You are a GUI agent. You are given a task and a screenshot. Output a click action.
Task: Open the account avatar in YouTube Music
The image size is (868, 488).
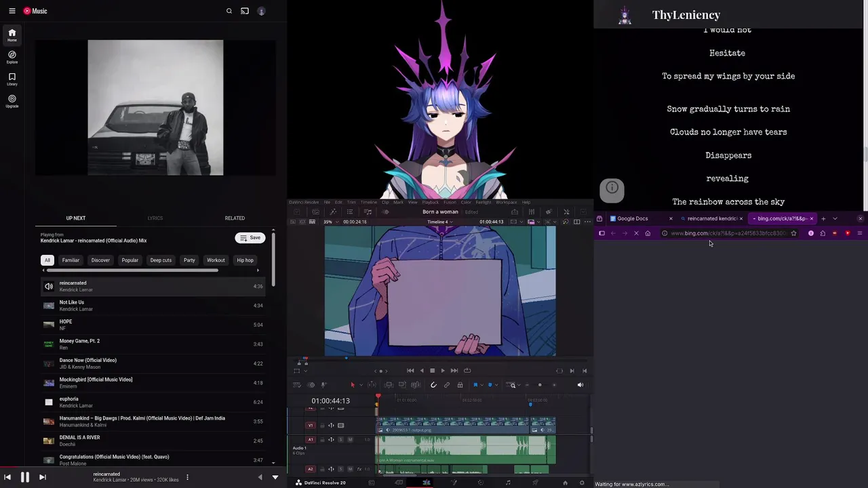coord(261,11)
